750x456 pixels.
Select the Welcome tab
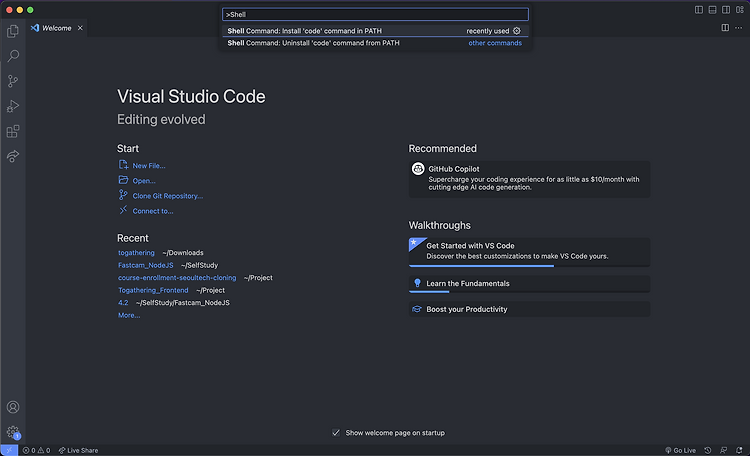(56, 28)
